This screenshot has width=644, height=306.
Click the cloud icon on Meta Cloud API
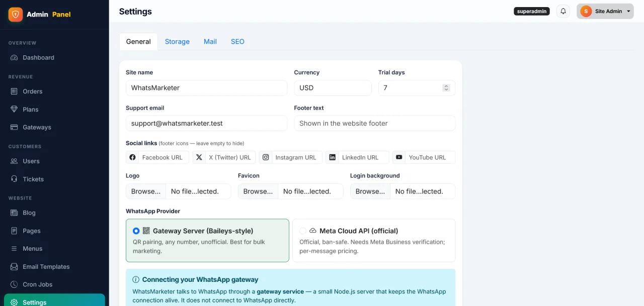[x=313, y=231]
